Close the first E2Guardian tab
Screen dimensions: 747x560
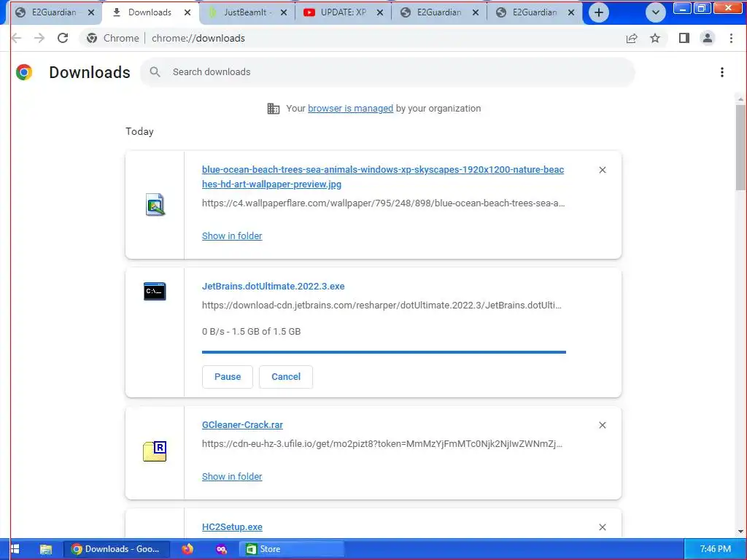(91, 12)
